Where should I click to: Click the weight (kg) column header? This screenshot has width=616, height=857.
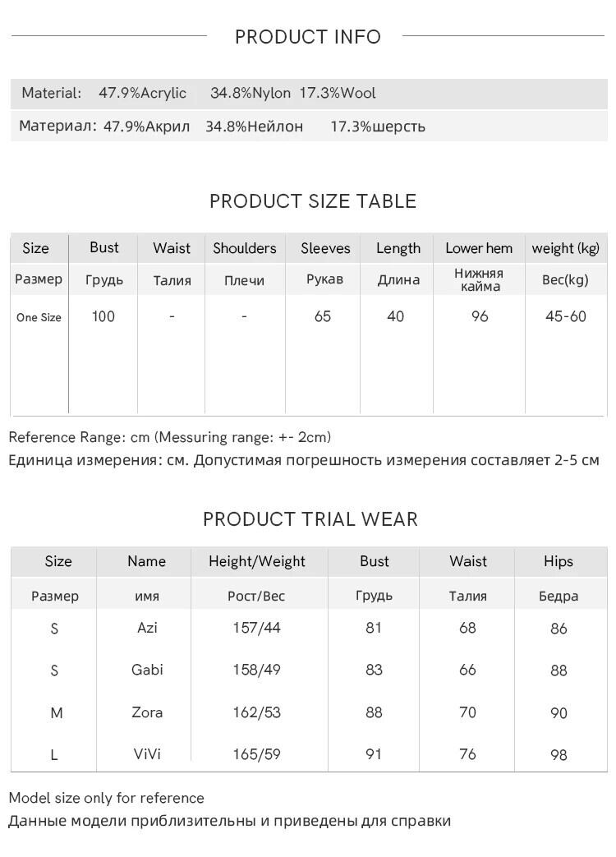point(566,248)
